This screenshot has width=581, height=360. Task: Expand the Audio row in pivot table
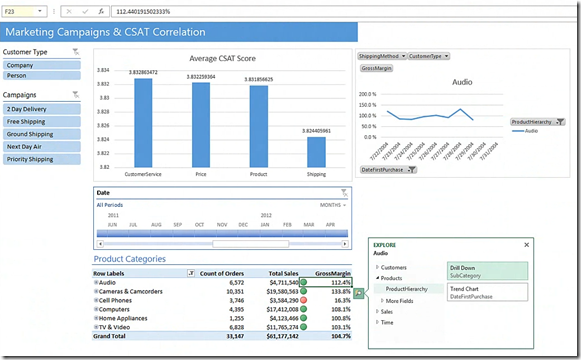[x=96, y=282]
